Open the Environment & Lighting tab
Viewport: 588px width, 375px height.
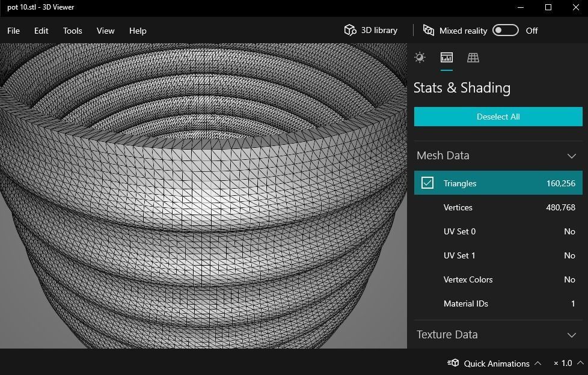click(x=420, y=57)
